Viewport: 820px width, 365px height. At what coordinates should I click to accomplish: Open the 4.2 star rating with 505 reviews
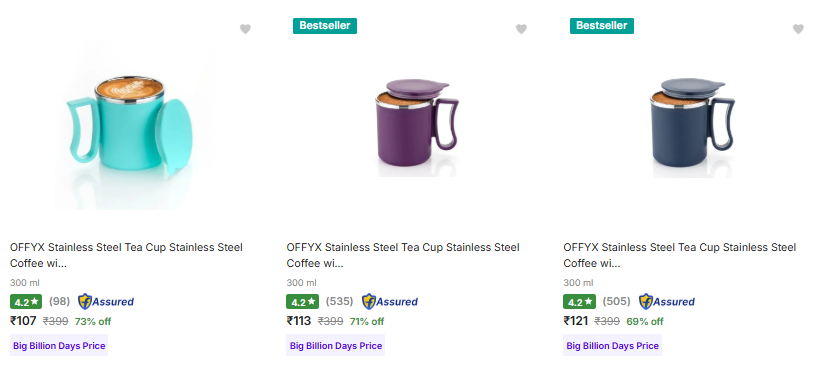point(579,302)
